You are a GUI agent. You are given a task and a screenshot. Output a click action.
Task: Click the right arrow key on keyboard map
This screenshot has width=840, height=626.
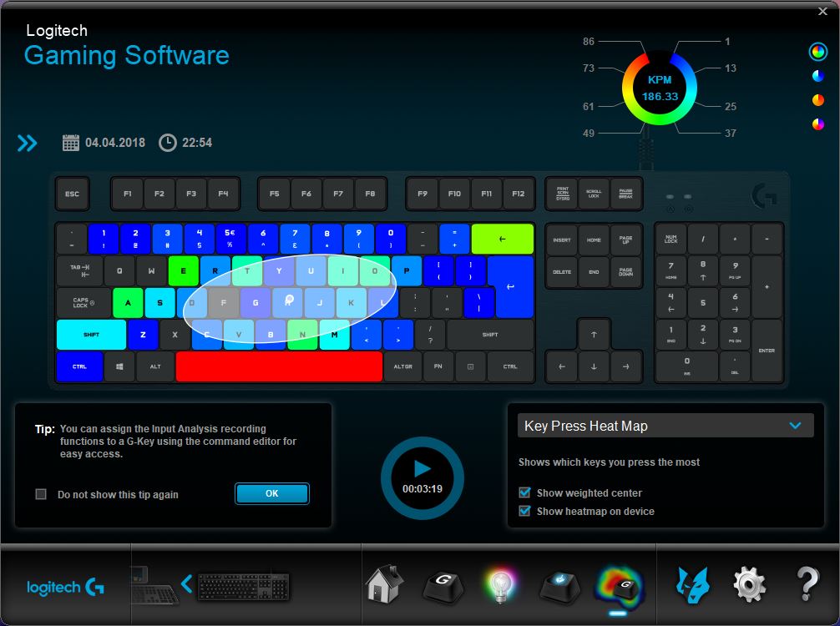[625, 366]
